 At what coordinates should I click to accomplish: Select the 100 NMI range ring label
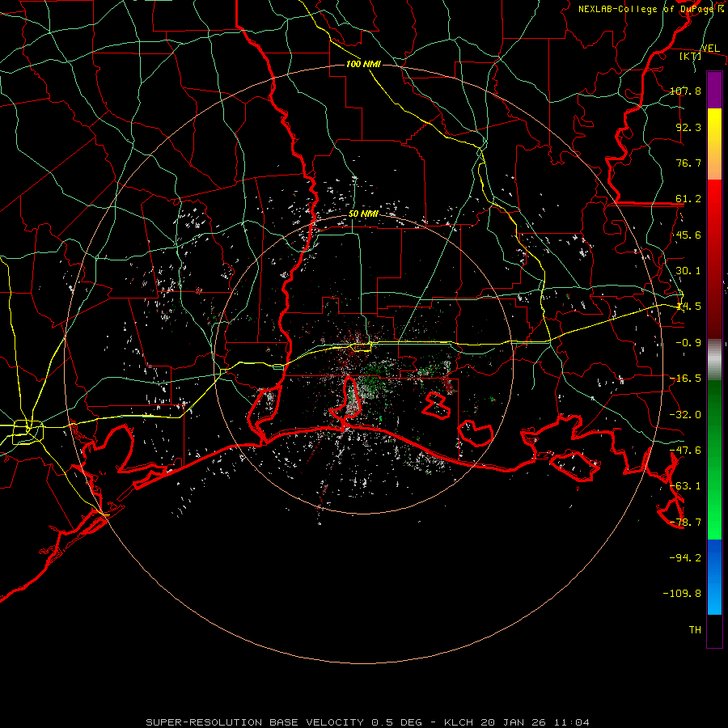363,64
